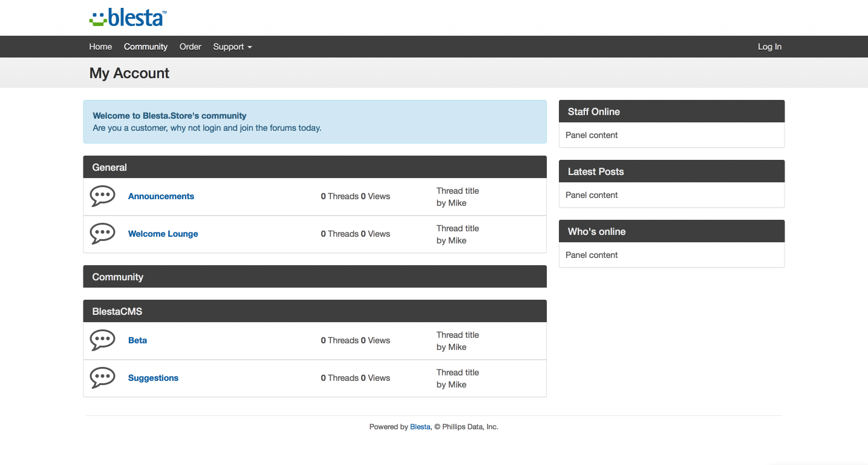Open the Announcements forum

coord(161,196)
